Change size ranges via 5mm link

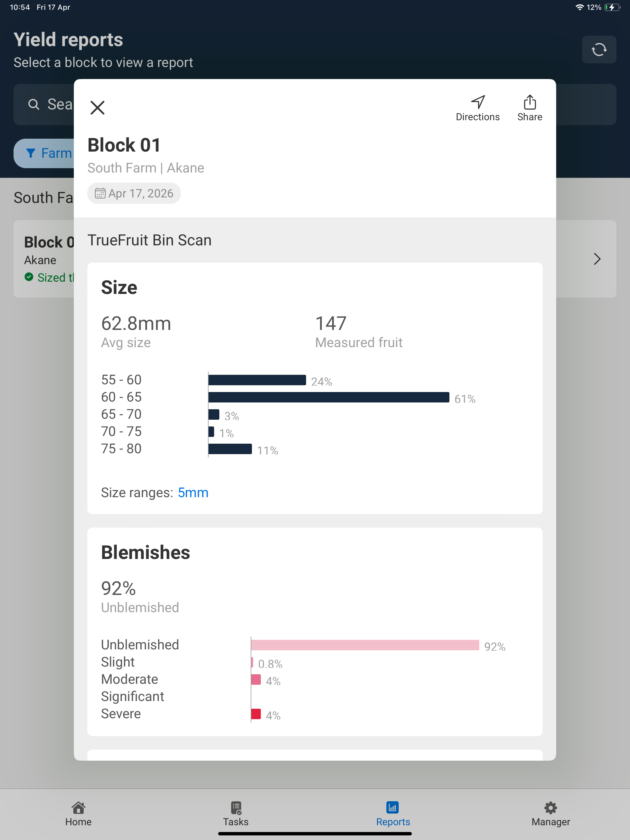tap(193, 493)
